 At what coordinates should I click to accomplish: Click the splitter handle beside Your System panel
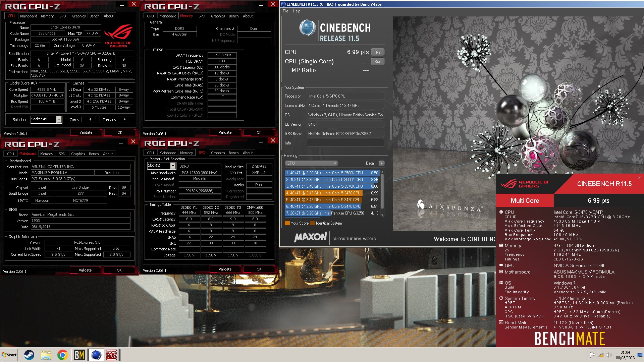tap(390, 130)
